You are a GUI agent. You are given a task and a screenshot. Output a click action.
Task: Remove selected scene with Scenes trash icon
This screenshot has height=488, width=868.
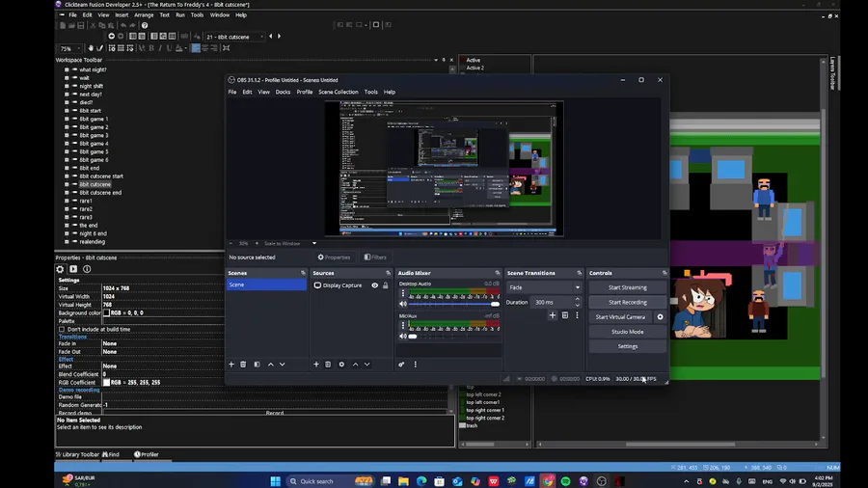pyautogui.click(x=243, y=364)
